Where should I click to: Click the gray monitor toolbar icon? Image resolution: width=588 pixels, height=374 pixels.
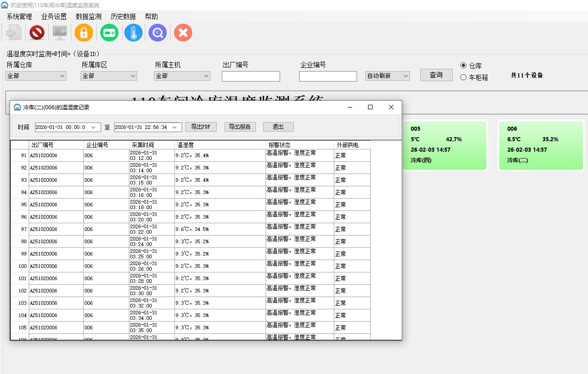pos(60,33)
